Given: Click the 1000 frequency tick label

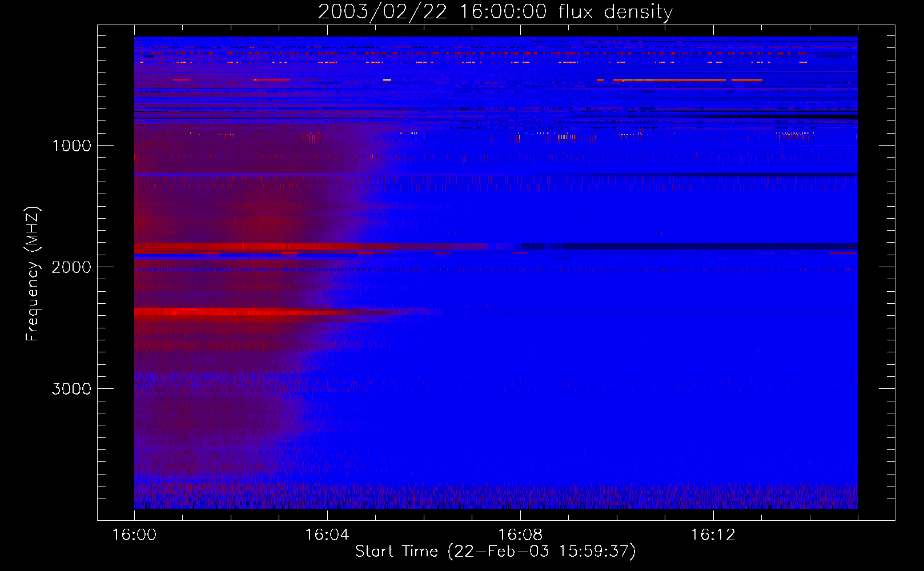Looking at the screenshot, I should (x=71, y=146).
